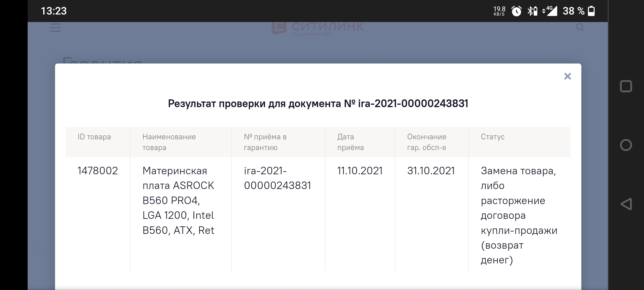
Task: Click the 13:23 clock in status bar
Action: [x=54, y=11]
